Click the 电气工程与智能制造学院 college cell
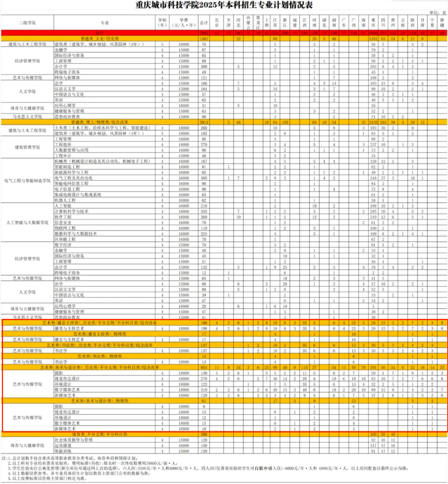The image size is (448, 484). (27, 181)
